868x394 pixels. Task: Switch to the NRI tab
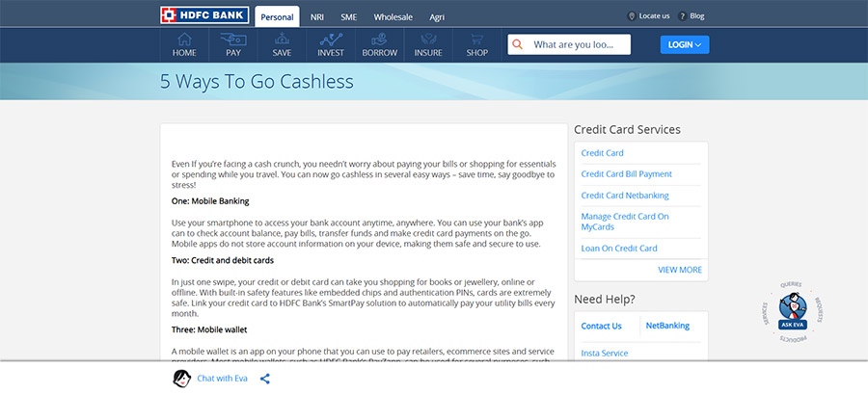tap(317, 17)
